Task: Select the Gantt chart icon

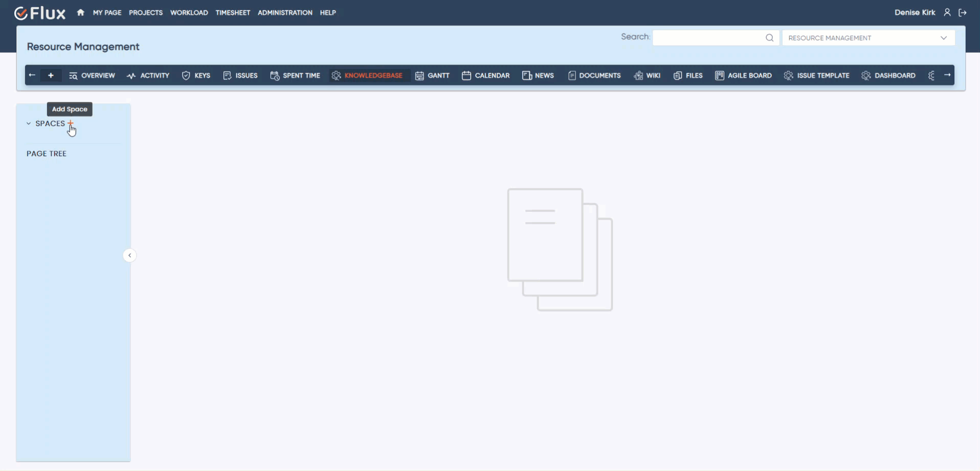Action: [419, 75]
